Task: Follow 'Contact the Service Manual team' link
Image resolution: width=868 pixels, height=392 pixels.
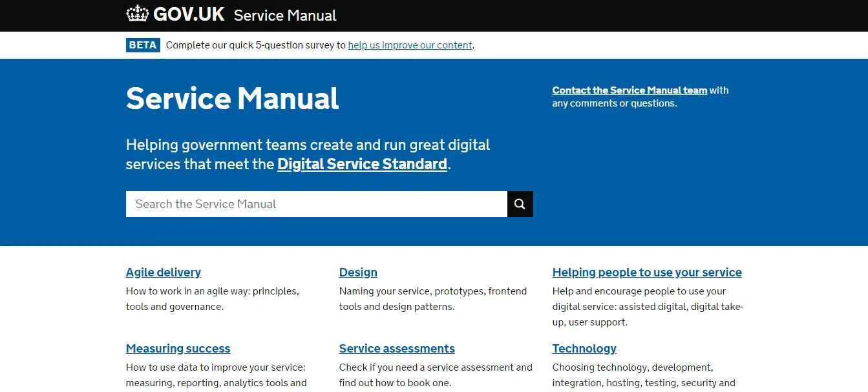Action: coord(629,90)
